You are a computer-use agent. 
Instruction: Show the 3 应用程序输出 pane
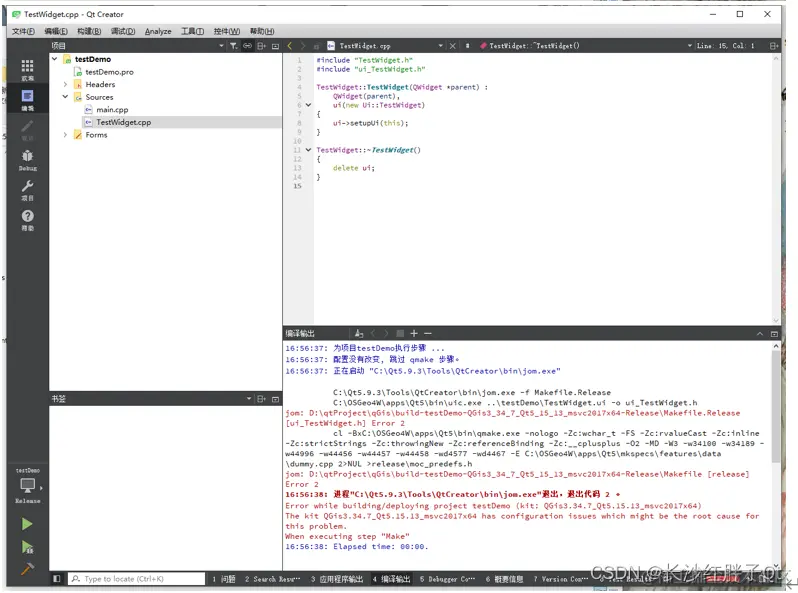[x=337, y=579]
